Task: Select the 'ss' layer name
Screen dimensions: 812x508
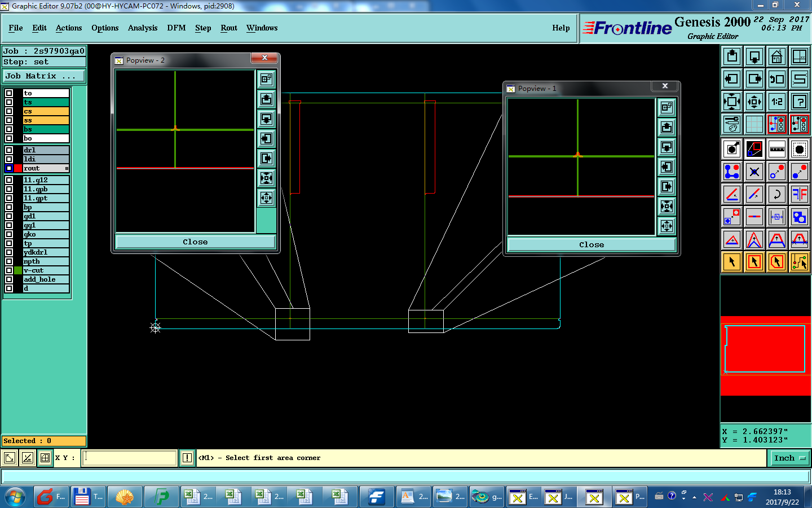Action: click(x=46, y=120)
